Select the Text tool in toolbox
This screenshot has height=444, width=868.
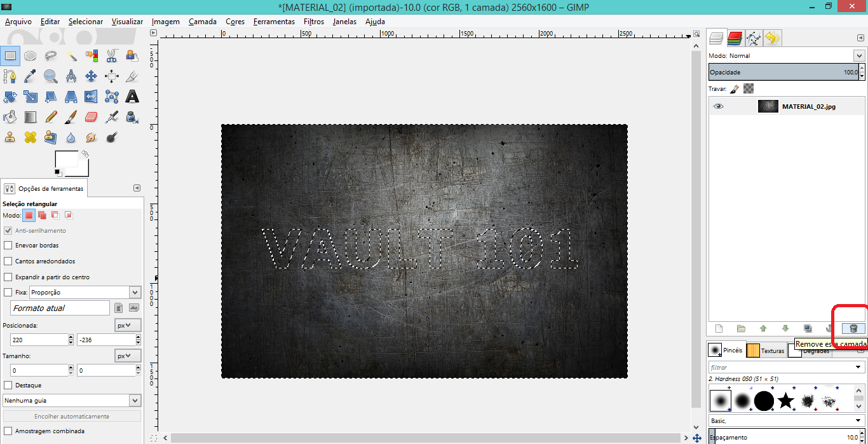click(x=132, y=97)
